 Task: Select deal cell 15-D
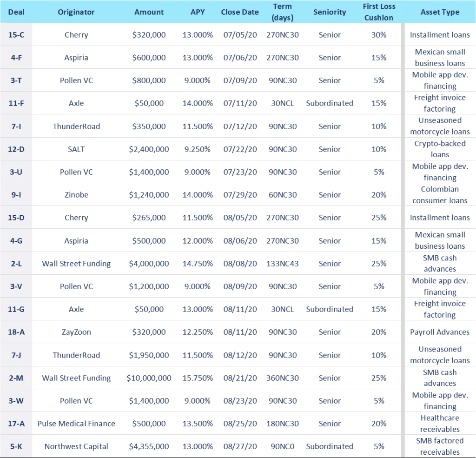click(16, 218)
